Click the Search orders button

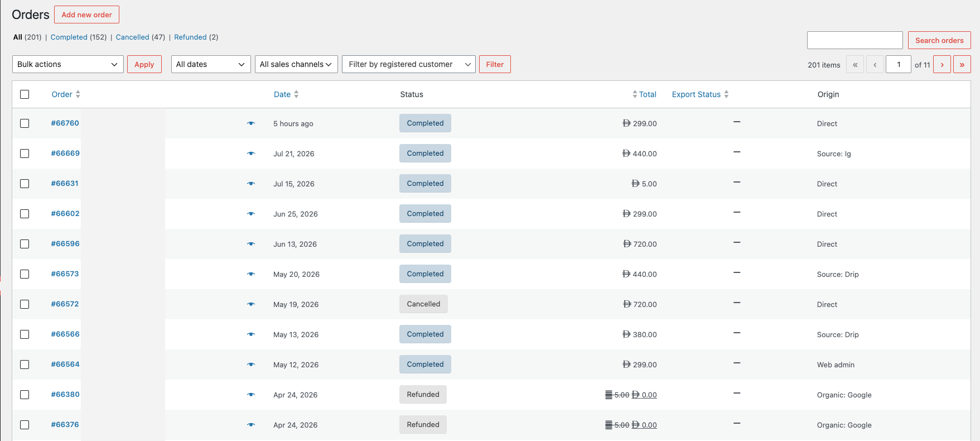(939, 40)
